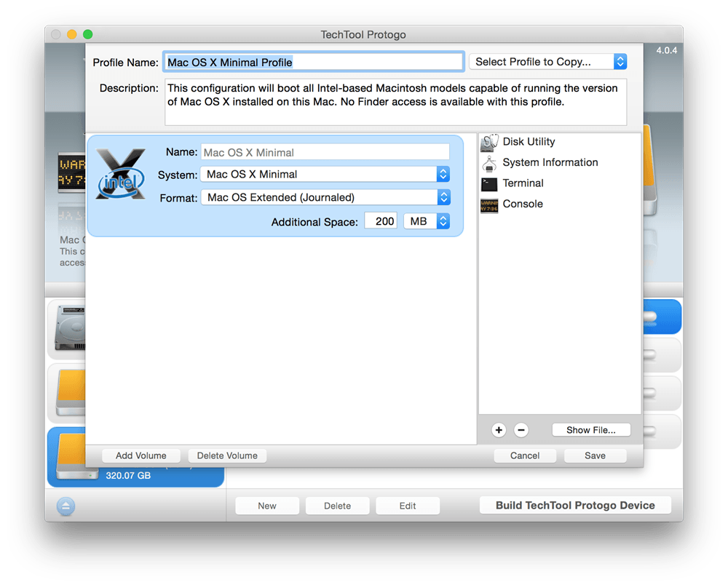The width and height of the screenshot is (728, 585).
Task: Click the Console icon in the list
Action: (489, 205)
